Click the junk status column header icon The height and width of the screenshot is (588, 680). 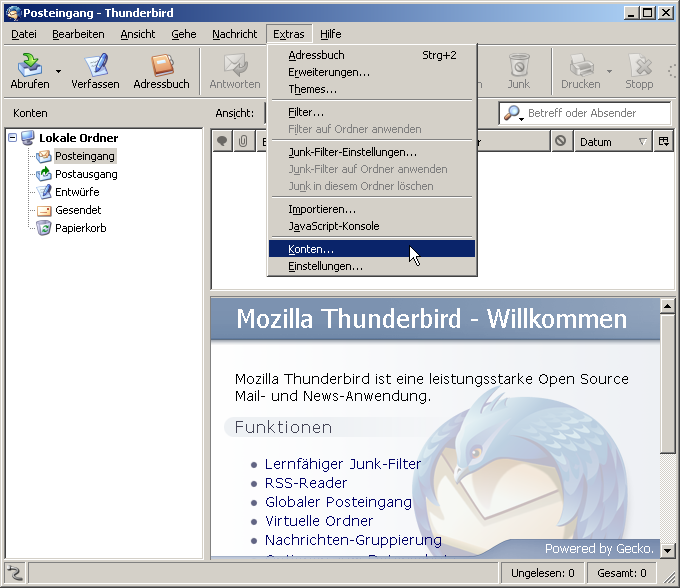click(561, 141)
